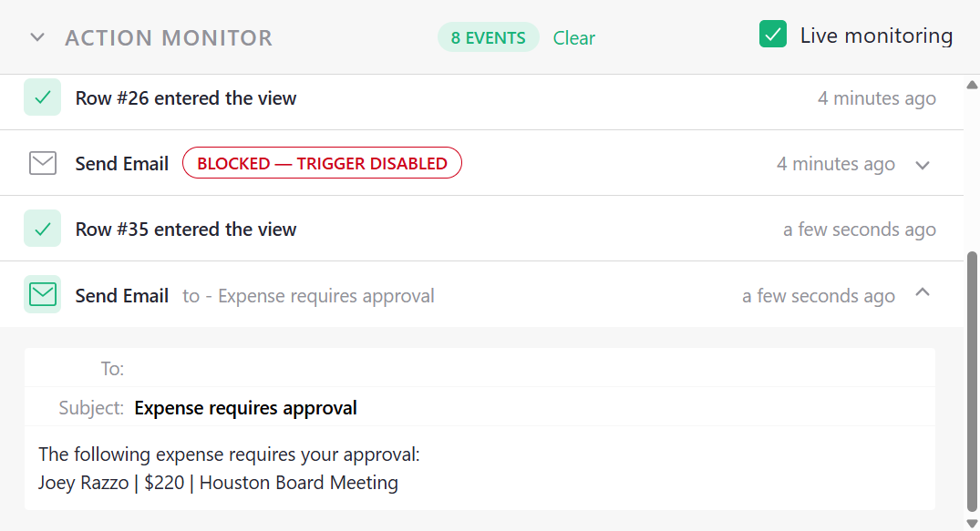The width and height of the screenshot is (980, 531).
Task: Click the Joey Razzo expense line in the email body
Action: [216, 483]
